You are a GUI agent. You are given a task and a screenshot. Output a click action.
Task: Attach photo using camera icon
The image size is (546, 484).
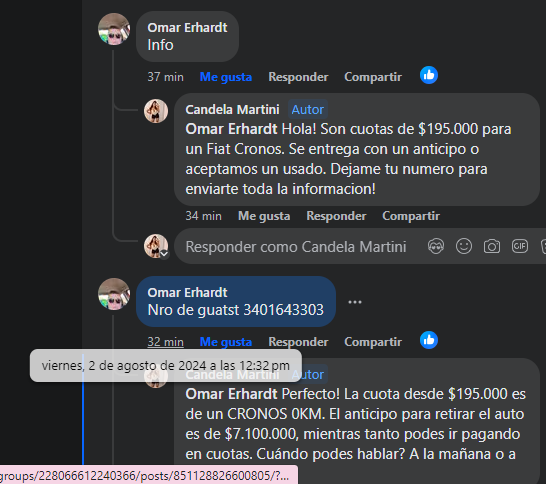(x=492, y=247)
